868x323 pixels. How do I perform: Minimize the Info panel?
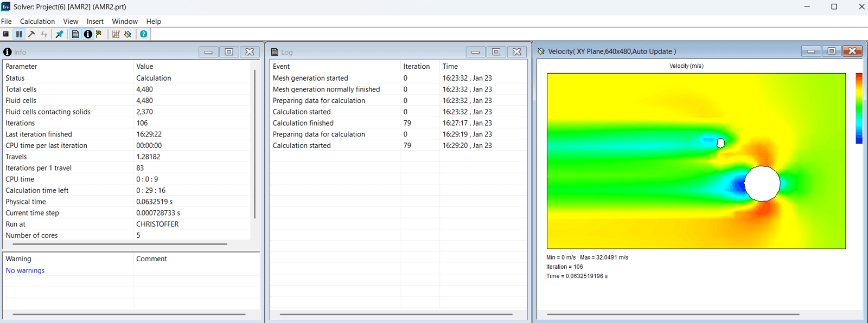click(x=208, y=52)
